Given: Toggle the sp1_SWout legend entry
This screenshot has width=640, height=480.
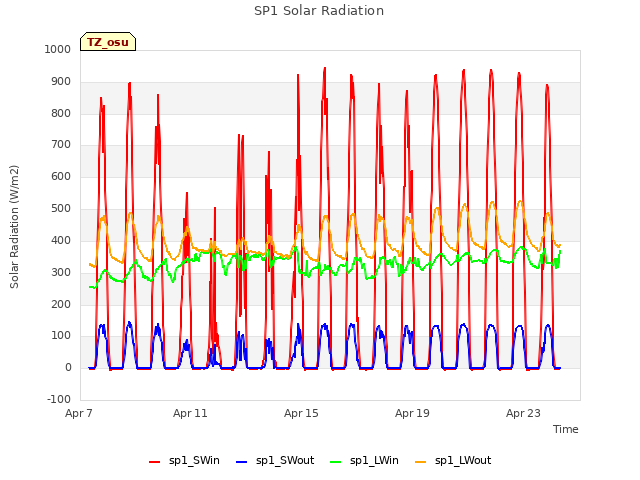Looking at the screenshot, I should [275, 461].
